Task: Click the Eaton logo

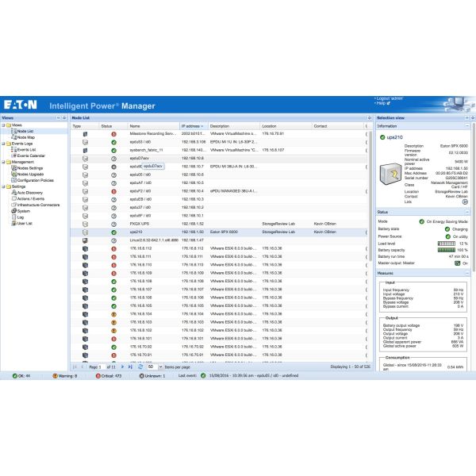Action: pos(21,105)
